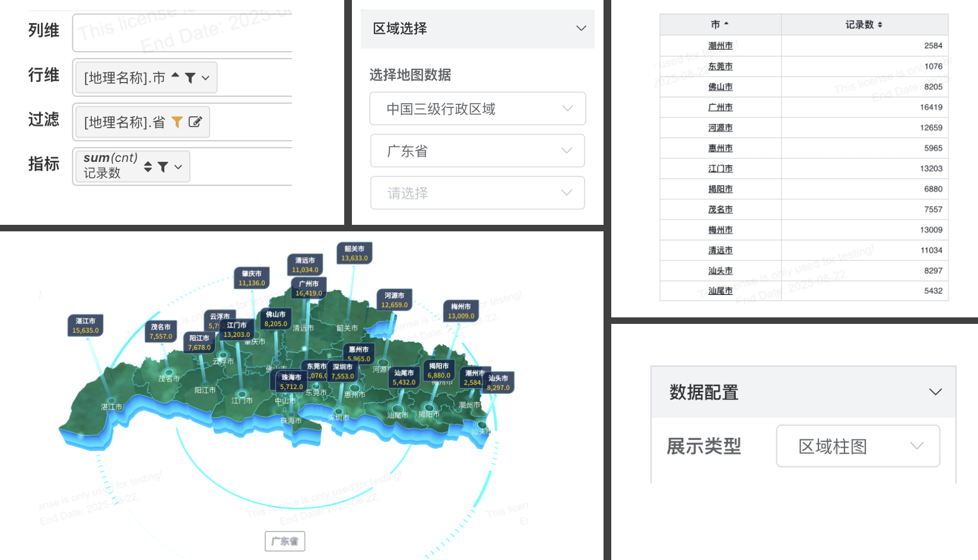978x560 pixels.
Task: Open the 区域柱图 display type dropdown
Action: point(858,446)
